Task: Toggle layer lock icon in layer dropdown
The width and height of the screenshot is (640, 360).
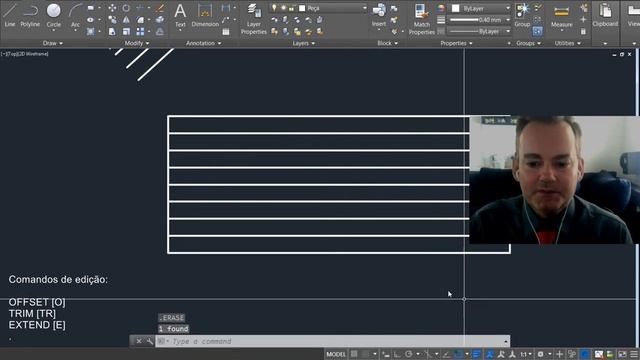Action: point(292,8)
